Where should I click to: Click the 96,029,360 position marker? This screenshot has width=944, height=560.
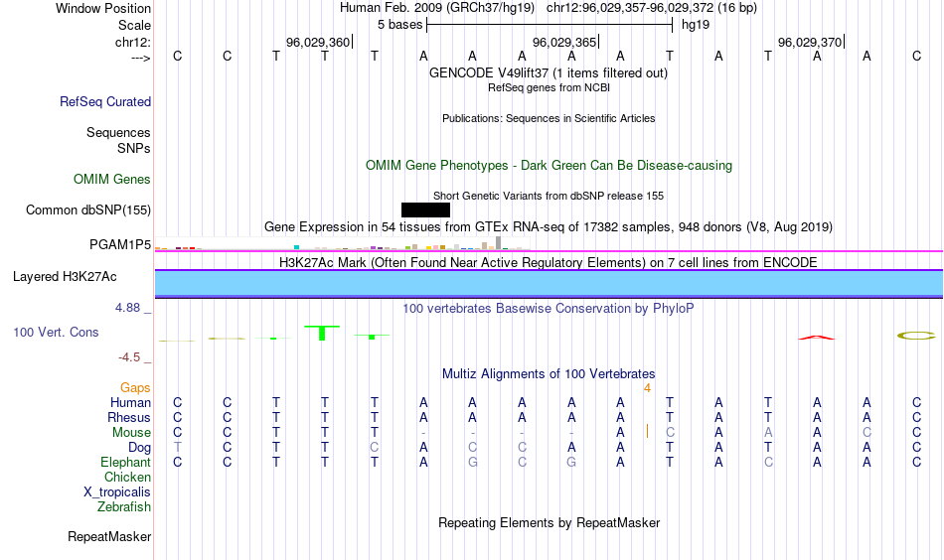pyautogui.click(x=318, y=42)
